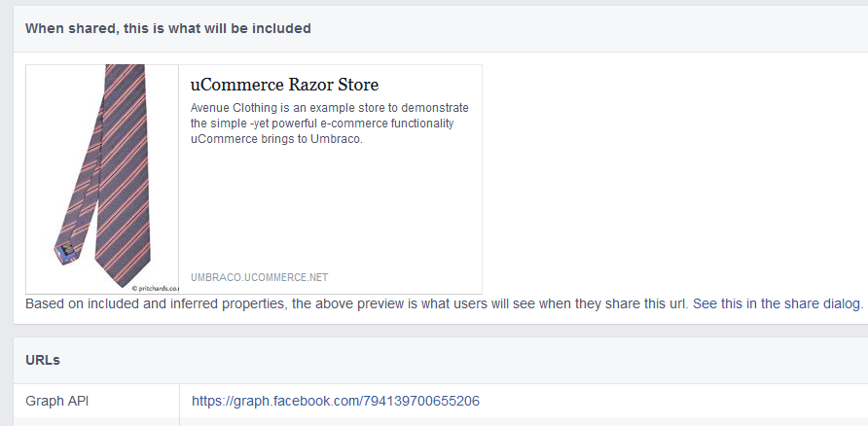Image resolution: width=868 pixels, height=426 pixels.
Task: Click the e-commerce functionality description line
Action: [322, 124]
